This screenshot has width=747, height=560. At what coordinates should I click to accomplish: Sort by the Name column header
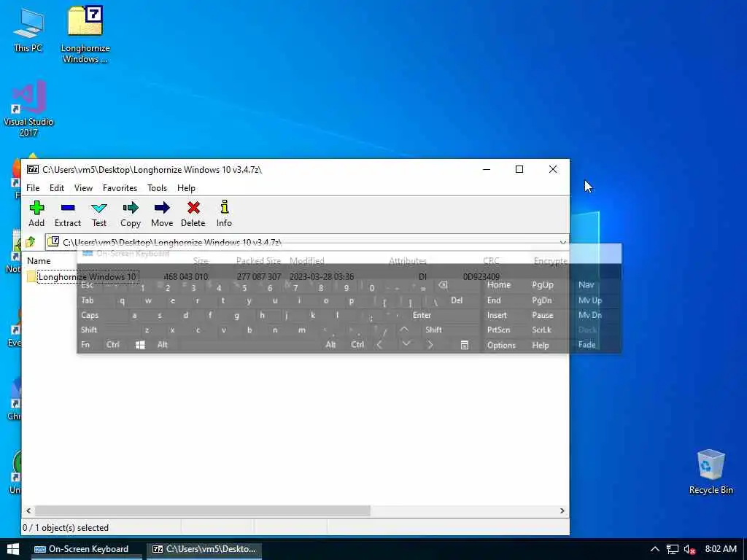pos(39,261)
